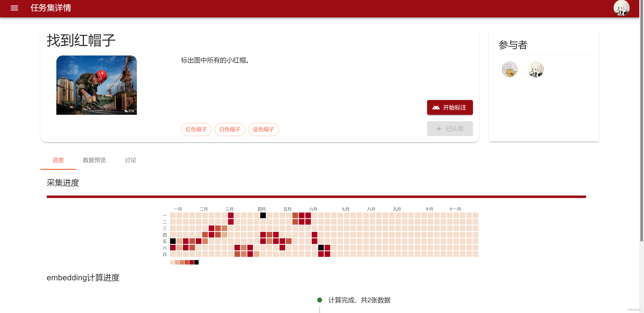The image size is (644, 313).
Task: Open the 讨论 tab
Action: (x=131, y=160)
